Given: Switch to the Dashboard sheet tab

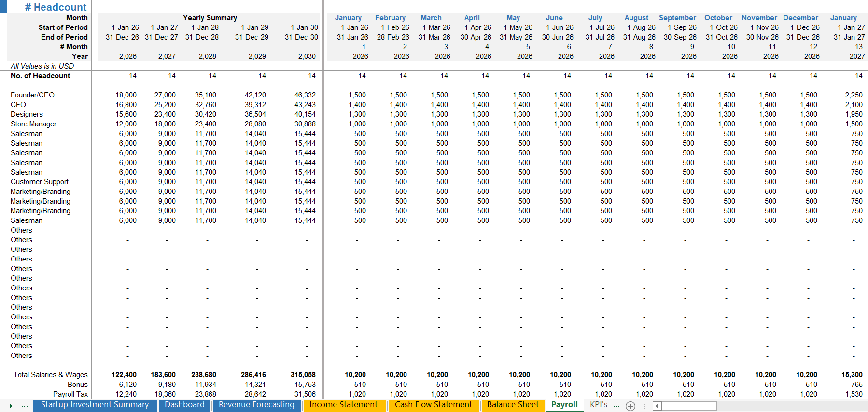Looking at the screenshot, I should click(184, 405).
